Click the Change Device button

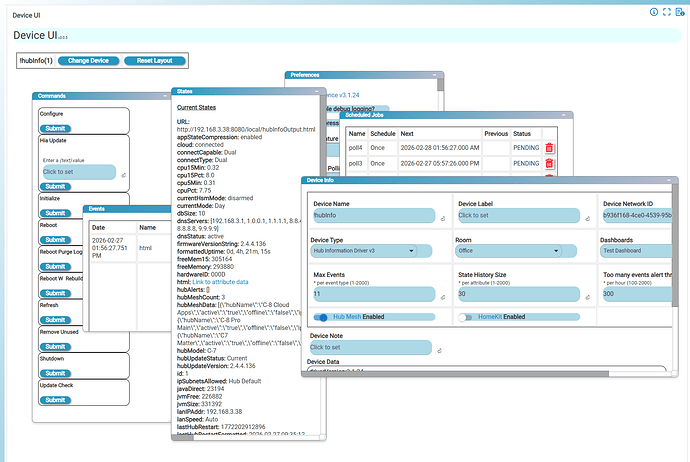click(x=88, y=61)
